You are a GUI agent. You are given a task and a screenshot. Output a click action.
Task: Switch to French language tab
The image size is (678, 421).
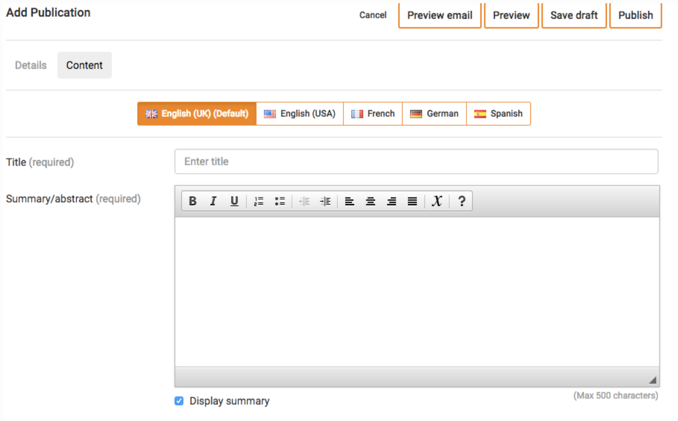[x=373, y=114]
